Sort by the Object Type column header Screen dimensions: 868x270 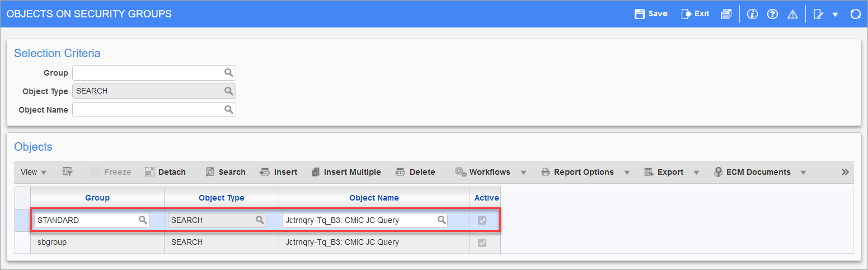222,198
